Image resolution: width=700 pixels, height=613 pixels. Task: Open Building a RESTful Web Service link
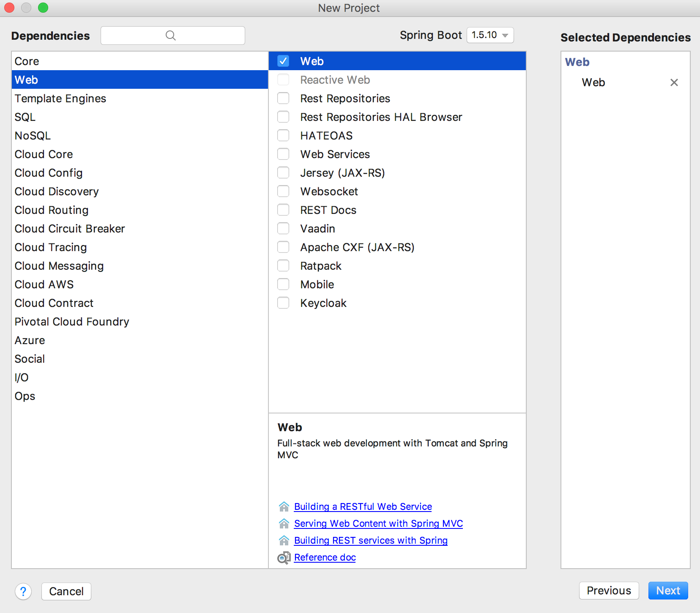click(x=363, y=506)
